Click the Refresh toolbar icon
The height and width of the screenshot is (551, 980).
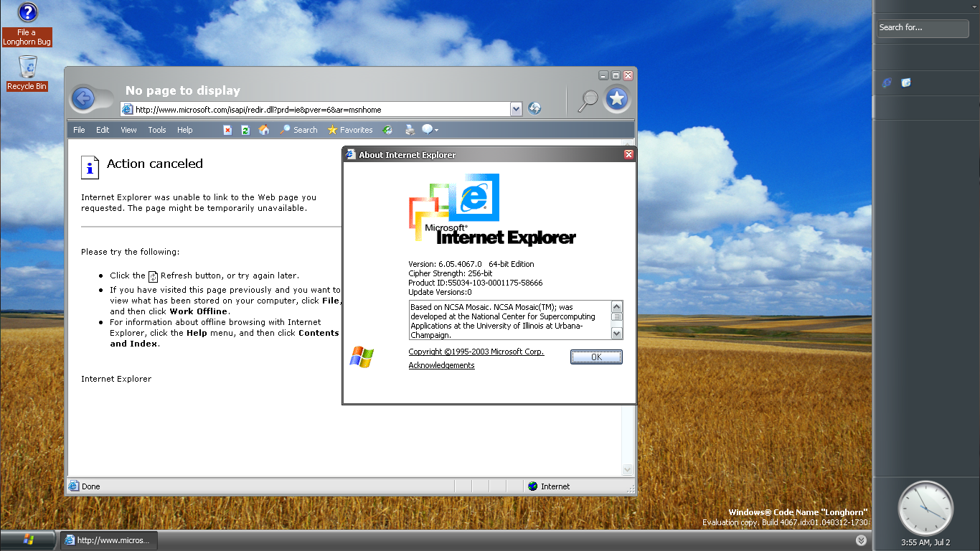245,130
